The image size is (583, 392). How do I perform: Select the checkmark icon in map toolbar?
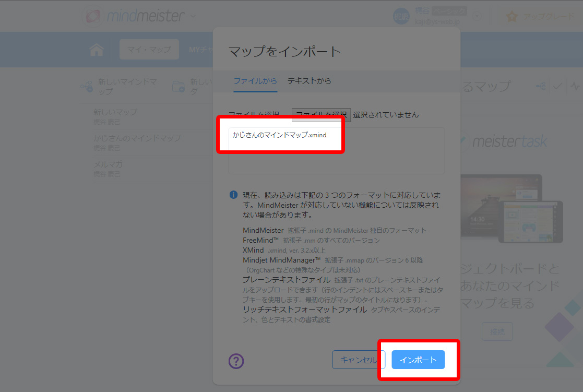coord(557,86)
